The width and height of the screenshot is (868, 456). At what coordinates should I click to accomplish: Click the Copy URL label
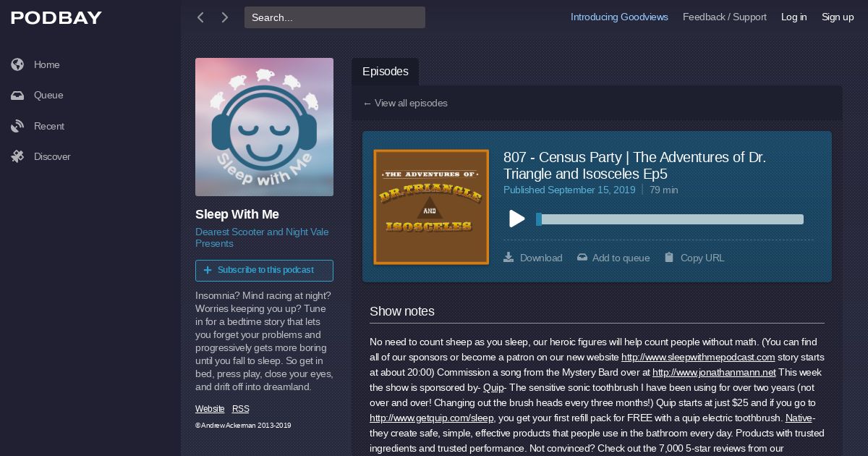pos(702,258)
